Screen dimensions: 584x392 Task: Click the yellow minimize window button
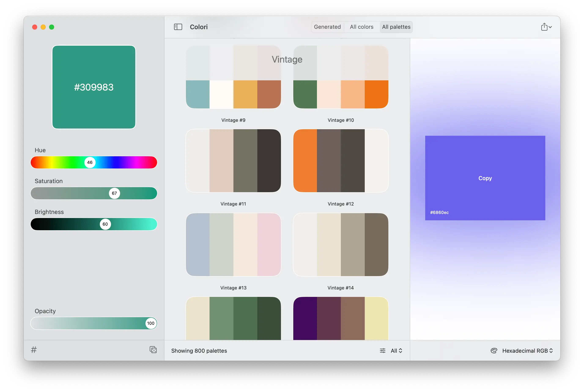click(x=43, y=27)
